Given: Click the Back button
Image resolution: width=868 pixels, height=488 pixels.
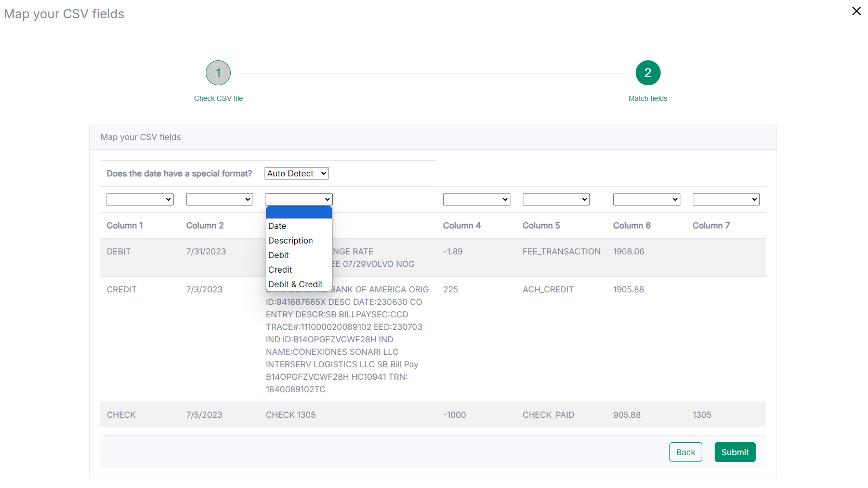Looking at the screenshot, I should tap(686, 452).
